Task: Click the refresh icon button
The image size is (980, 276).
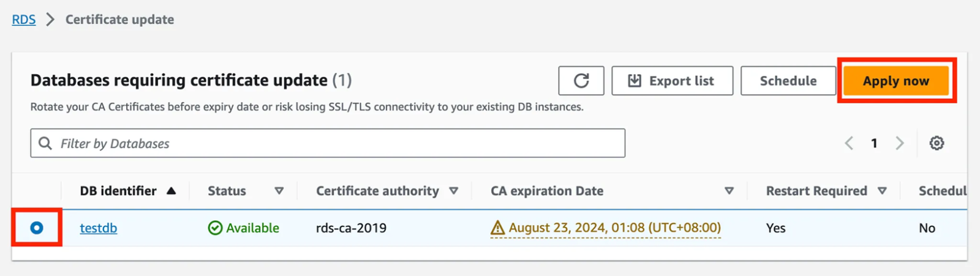Action: tap(581, 81)
